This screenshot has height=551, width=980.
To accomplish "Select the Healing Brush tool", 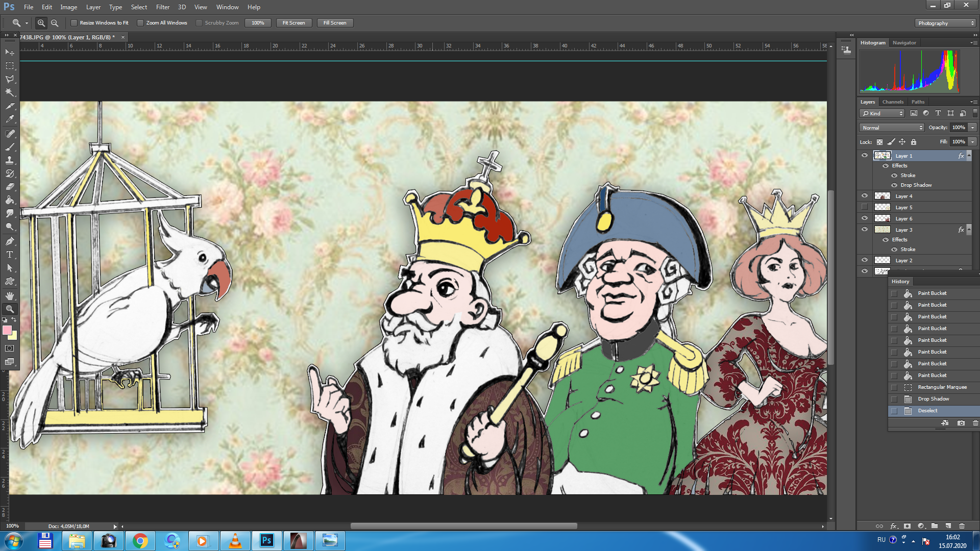I will 10,134.
